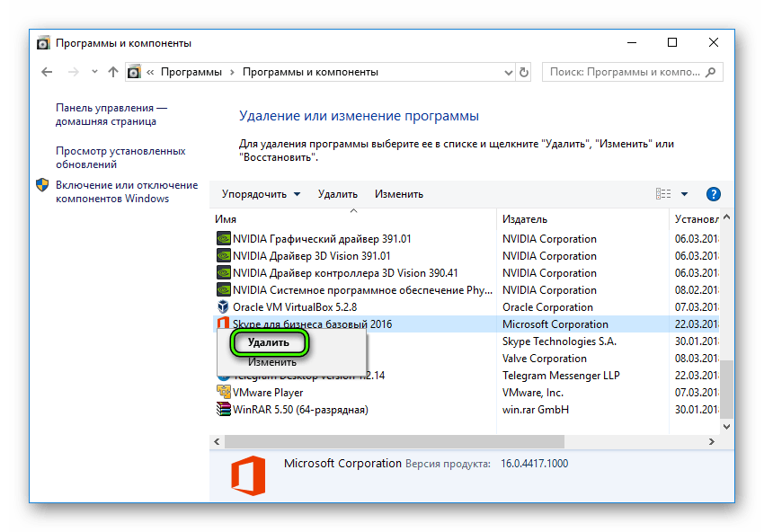The height and width of the screenshot is (532, 764).
Task: Click the Forward navigation arrow
Action: click(x=74, y=72)
